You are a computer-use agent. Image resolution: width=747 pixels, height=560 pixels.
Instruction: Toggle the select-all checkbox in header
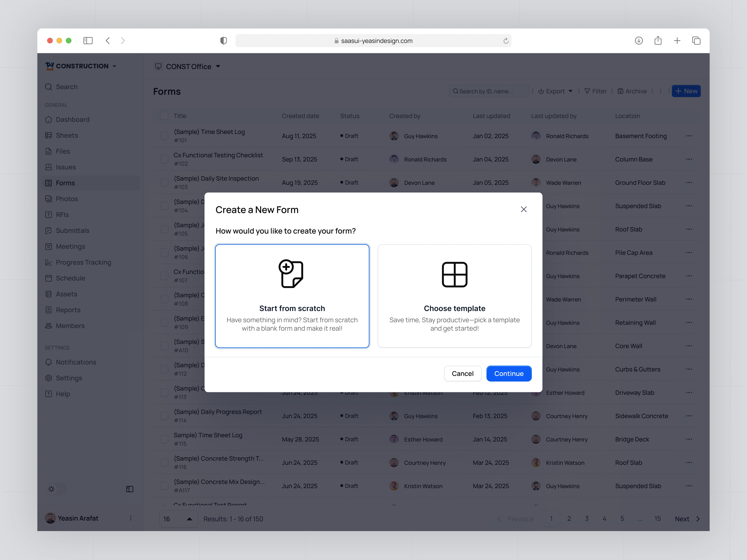pyautogui.click(x=164, y=116)
